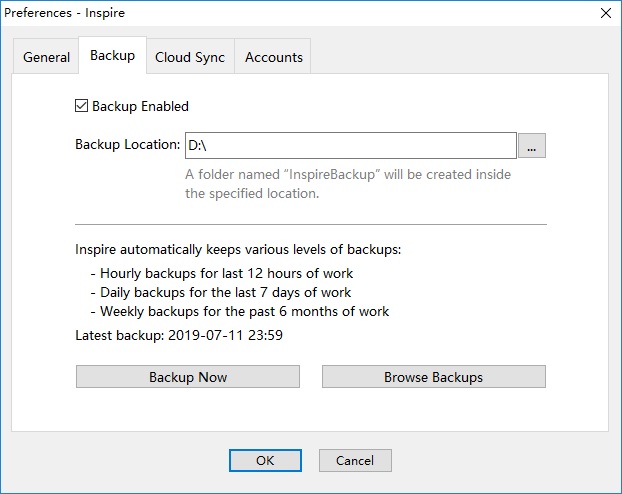Image resolution: width=622 pixels, height=494 pixels.
Task: Open the Cloud Sync tab
Action: [190, 57]
